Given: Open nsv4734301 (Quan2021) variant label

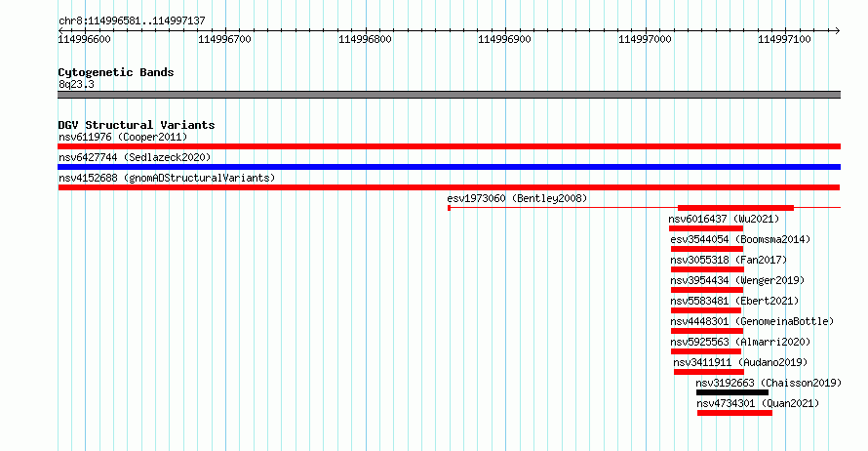Looking at the screenshot, I should [x=758, y=403].
